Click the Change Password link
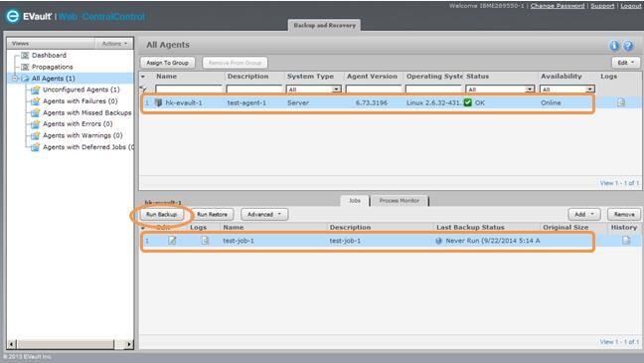 [x=558, y=6]
